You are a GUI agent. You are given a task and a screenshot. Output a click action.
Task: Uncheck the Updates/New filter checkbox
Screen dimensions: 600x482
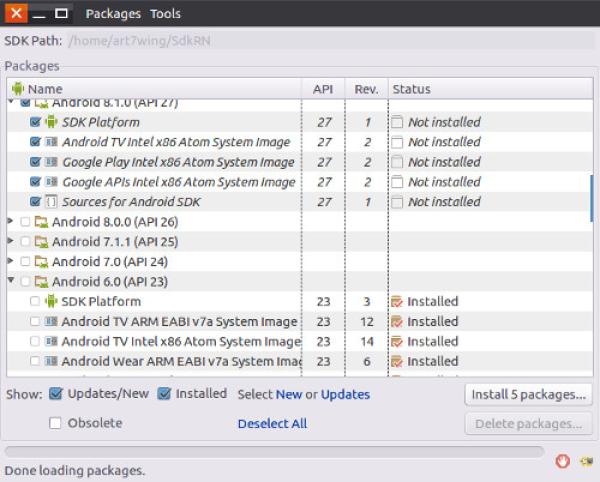(x=56, y=394)
